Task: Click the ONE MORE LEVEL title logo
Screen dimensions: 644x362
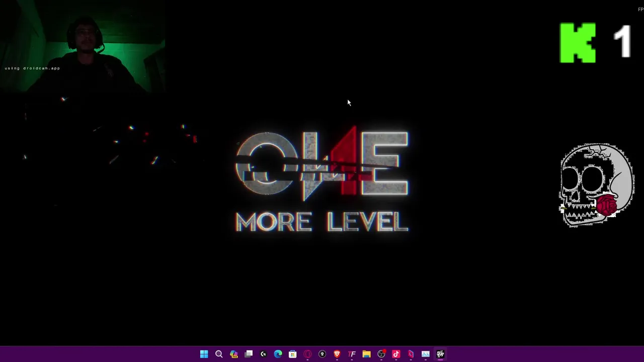Action: [322, 179]
